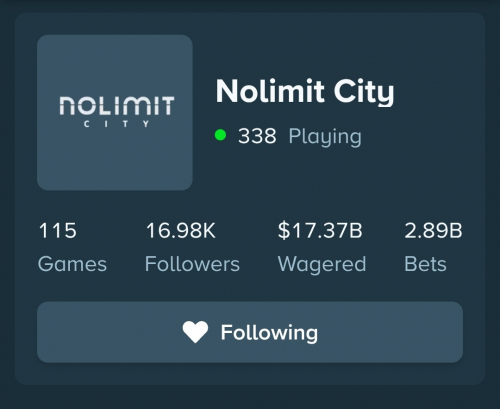The width and height of the screenshot is (500, 409).
Task: Click the white heart icon
Action: point(195,332)
